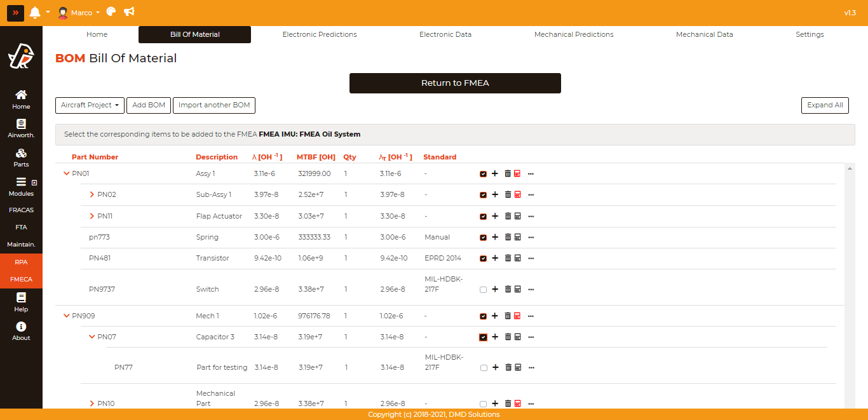Uncheck the PN11 Flap Actuator checkbox
The width and height of the screenshot is (868, 420).
[x=484, y=217]
